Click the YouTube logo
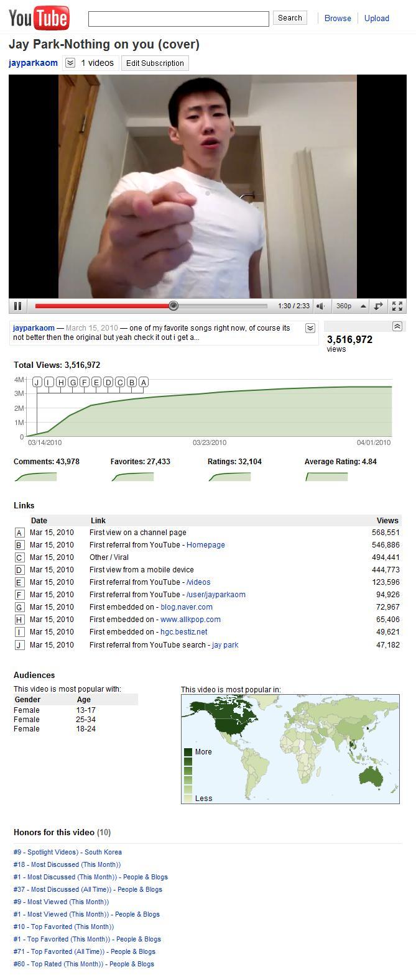 (39, 19)
